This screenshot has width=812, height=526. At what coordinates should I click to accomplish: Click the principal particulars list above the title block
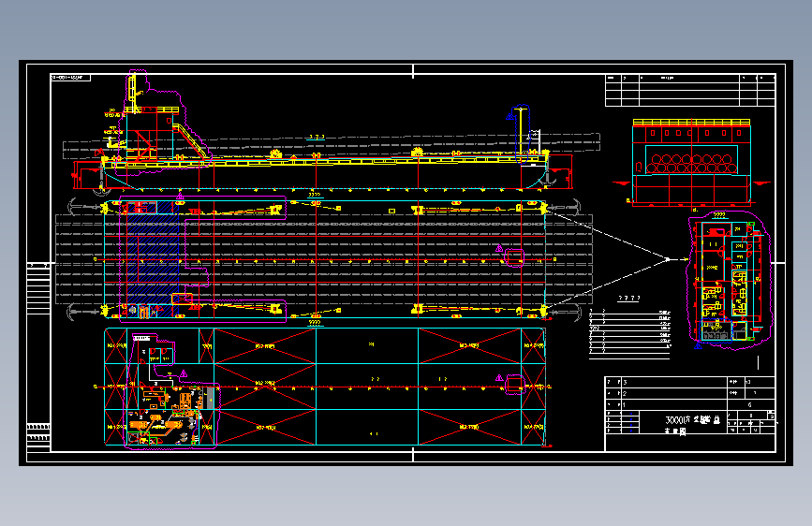629,333
